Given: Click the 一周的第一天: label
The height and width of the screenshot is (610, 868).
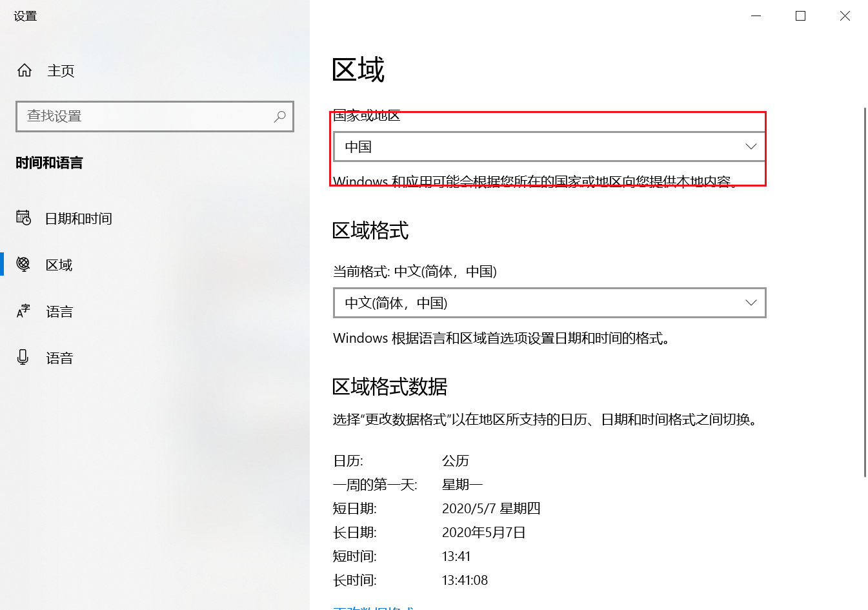Looking at the screenshot, I should [375, 485].
